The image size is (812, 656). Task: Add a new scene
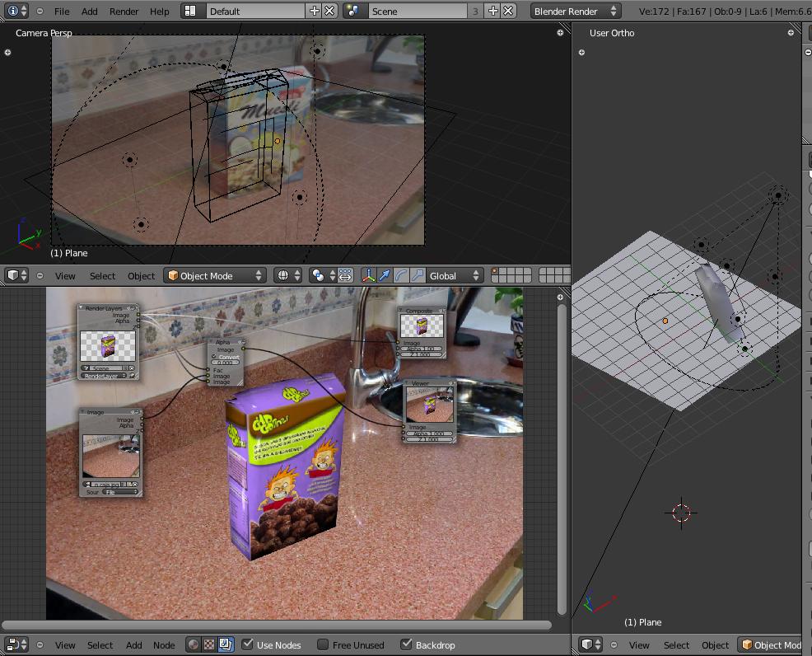point(493,11)
